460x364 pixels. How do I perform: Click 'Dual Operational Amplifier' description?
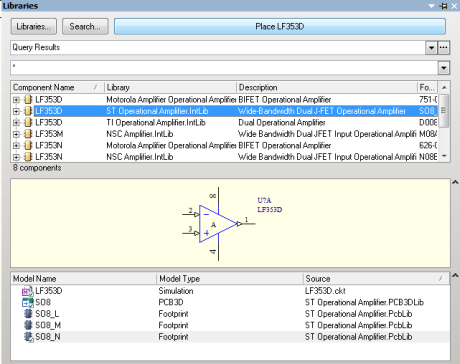pyautogui.click(x=282, y=123)
